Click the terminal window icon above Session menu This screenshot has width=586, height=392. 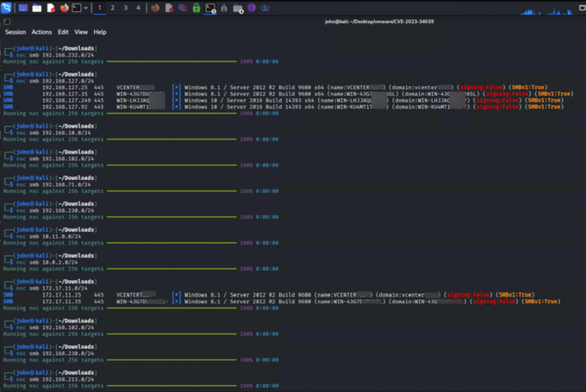[x=7, y=22]
